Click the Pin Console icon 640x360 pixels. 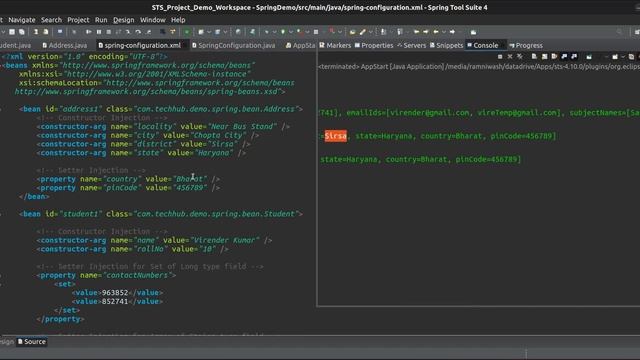[x=589, y=57]
